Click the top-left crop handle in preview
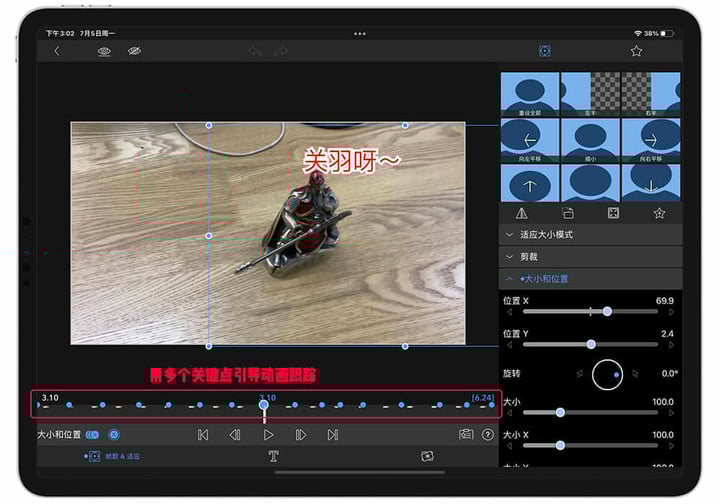The height and width of the screenshot is (504, 720). click(x=209, y=125)
